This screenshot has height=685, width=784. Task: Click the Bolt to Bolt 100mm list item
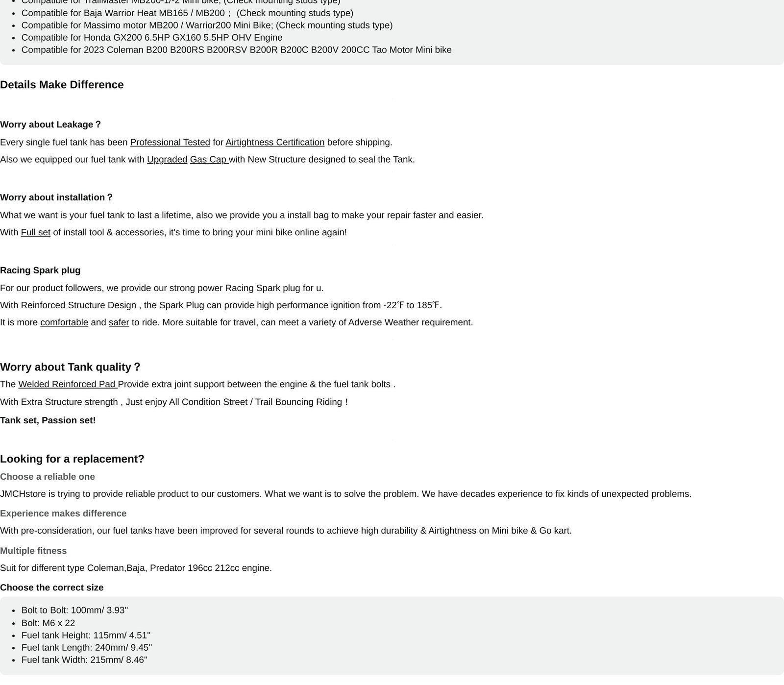tap(74, 611)
